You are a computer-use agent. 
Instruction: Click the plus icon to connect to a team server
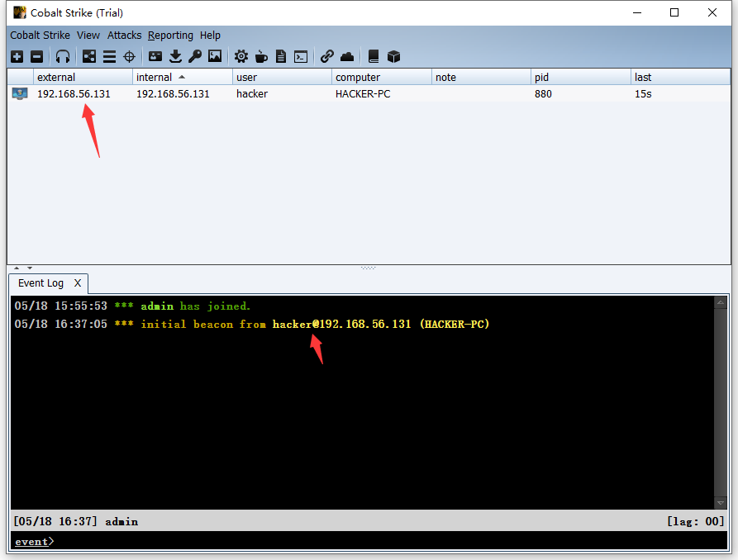point(17,57)
